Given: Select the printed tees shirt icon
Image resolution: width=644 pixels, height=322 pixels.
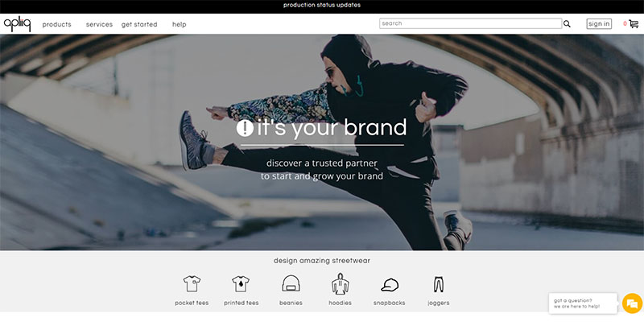Looking at the screenshot, I should [x=241, y=284].
